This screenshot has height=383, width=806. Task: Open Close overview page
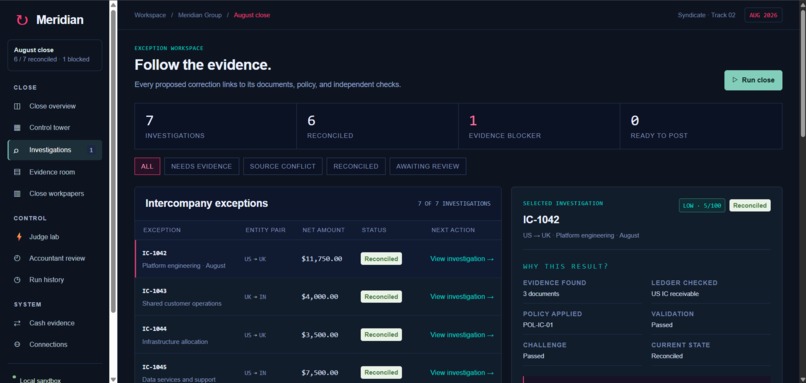(54, 106)
